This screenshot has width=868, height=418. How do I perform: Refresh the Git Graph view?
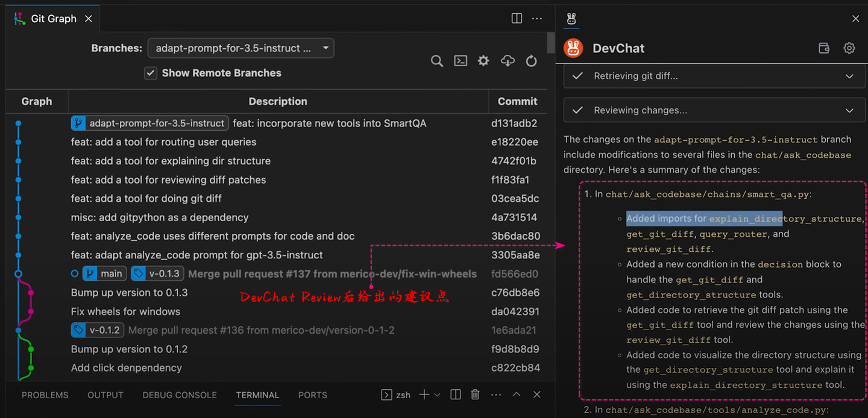click(531, 61)
